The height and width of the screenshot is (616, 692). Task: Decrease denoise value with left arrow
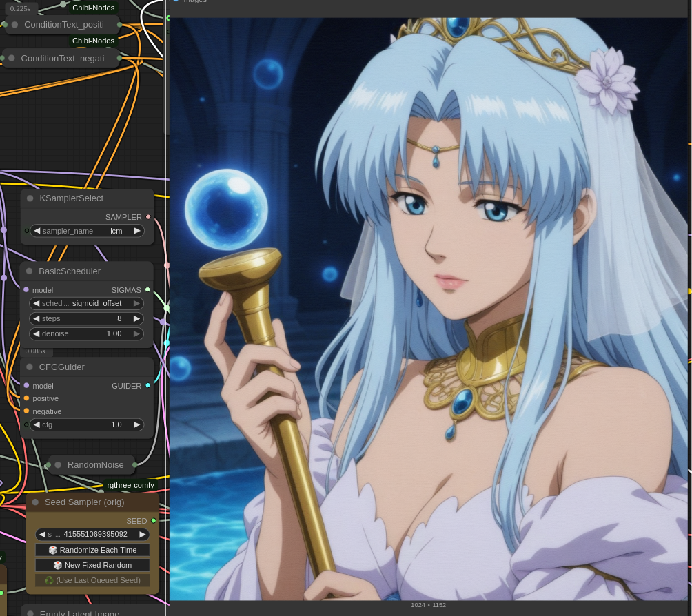37,334
